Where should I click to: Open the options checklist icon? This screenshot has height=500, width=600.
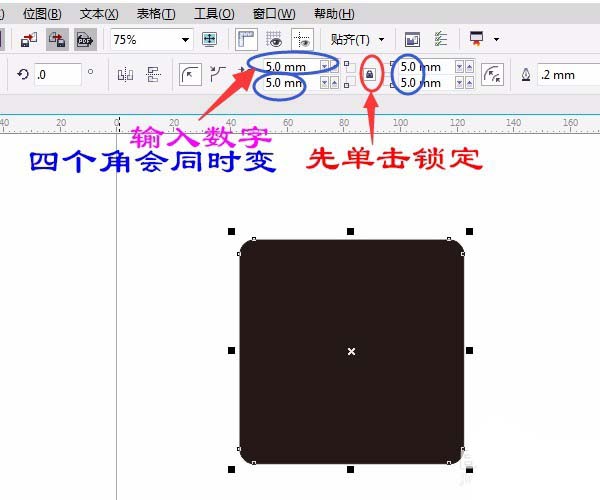tap(440, 39)
